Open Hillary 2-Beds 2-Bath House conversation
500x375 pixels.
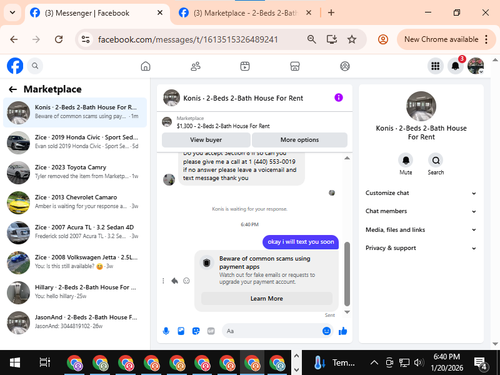(75, 292)
